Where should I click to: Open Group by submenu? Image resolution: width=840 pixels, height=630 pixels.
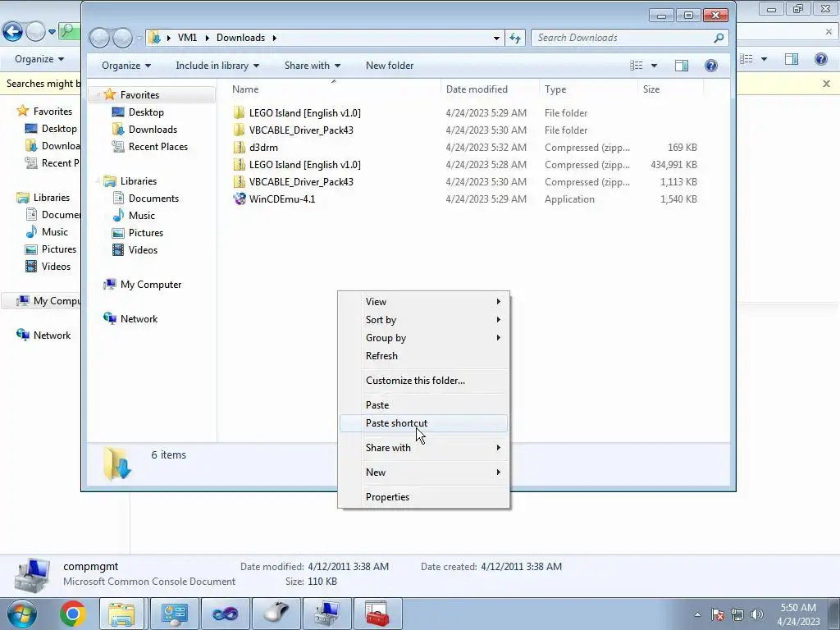click(x=423, y=338)
